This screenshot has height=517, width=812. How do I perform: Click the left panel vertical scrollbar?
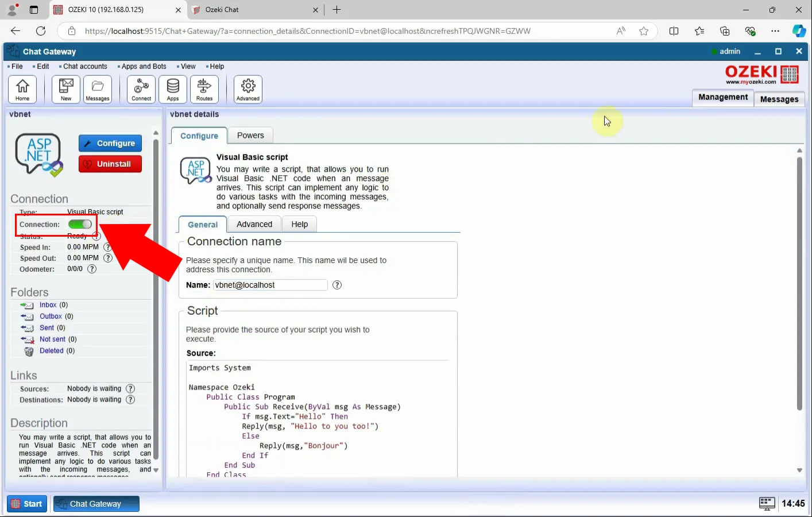point(156,299)
